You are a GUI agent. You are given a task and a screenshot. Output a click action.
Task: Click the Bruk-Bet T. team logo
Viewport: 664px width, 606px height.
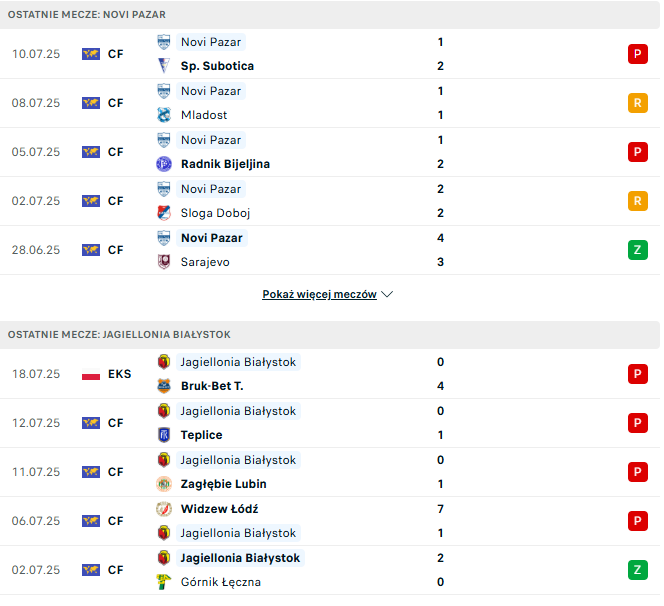164,386
